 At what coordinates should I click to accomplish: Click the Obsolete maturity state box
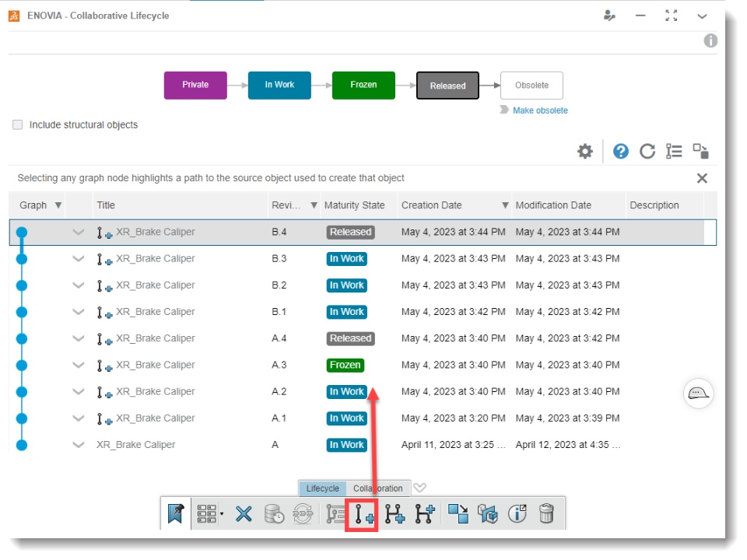tap(531, 86)
